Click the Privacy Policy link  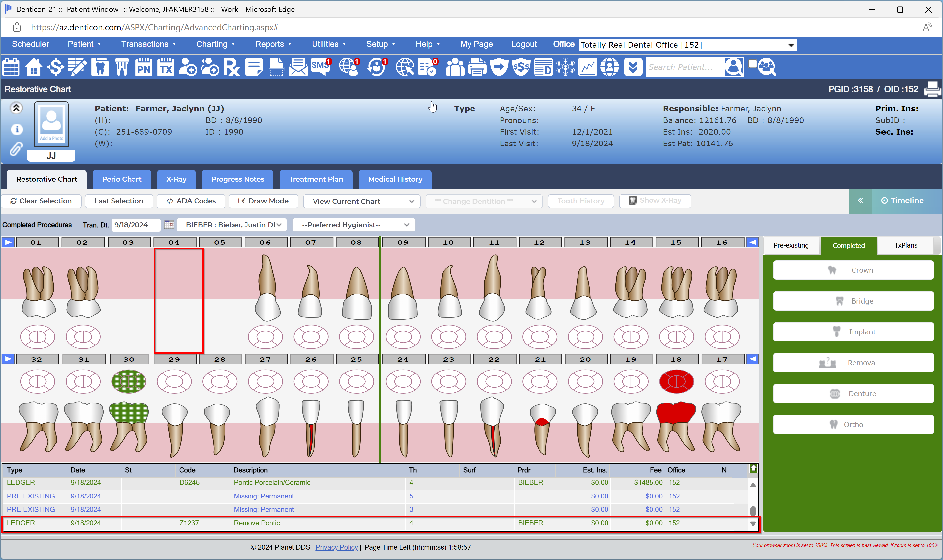click(x=336, y=547)
